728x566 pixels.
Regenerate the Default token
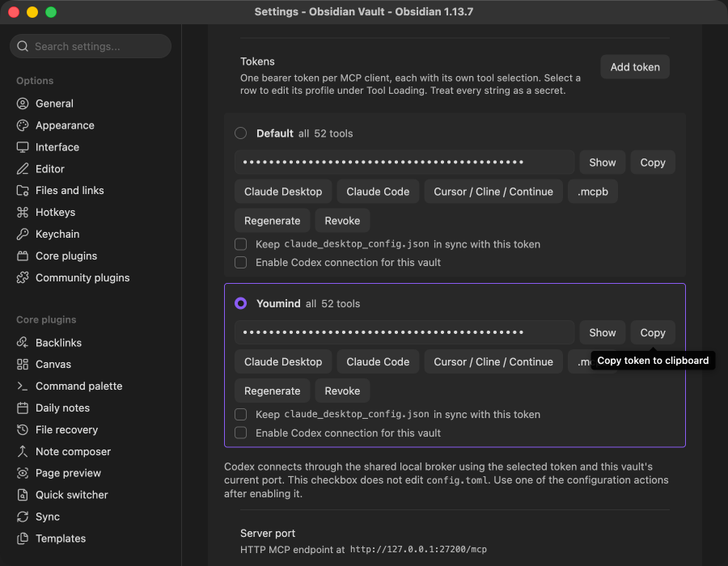point(272,221)
